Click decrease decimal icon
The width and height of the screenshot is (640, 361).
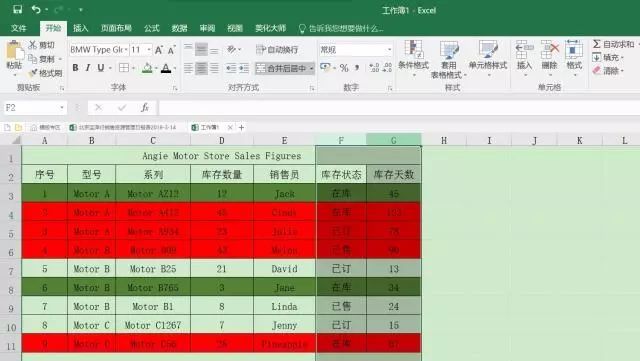[387, 68]
